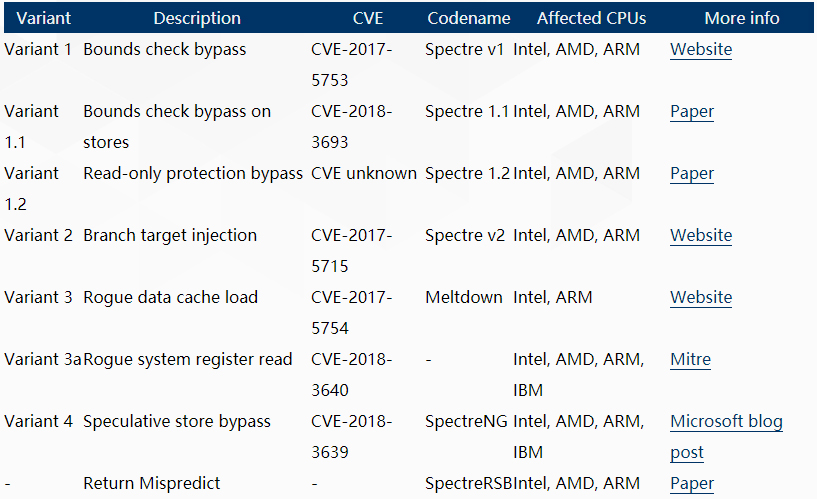Click the Description column header
Viewport: 817px width, 499px height.
point(197,18)
